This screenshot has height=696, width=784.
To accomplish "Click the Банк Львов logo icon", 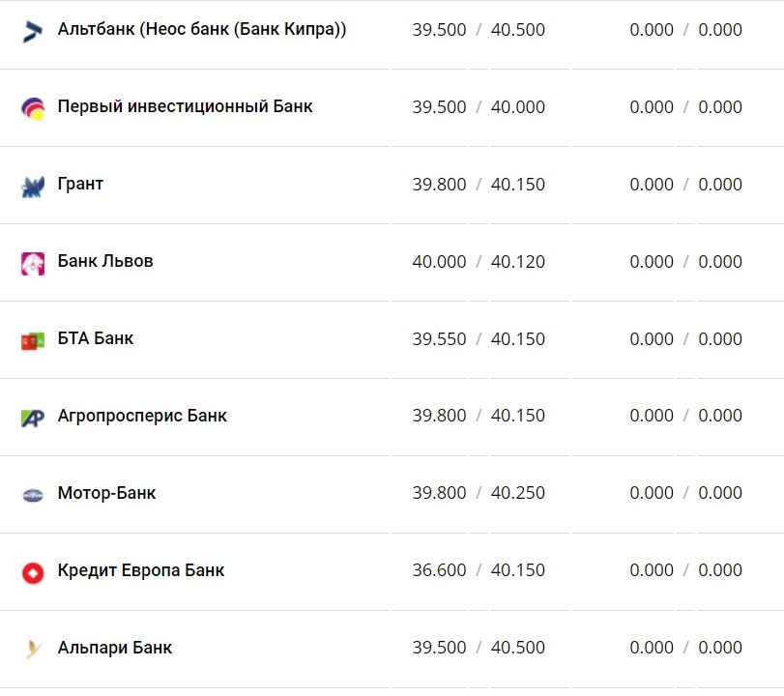I will tap(33, 263).
